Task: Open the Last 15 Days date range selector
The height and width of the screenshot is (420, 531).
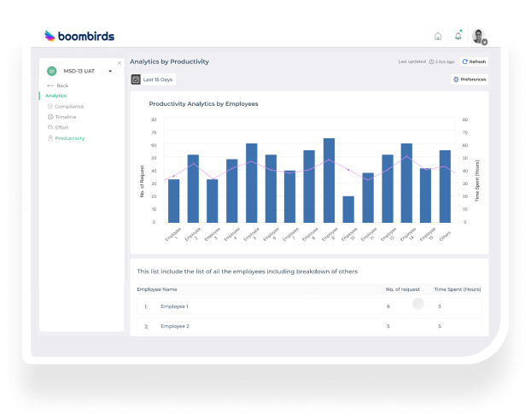Action: click(x=158, y=79)
